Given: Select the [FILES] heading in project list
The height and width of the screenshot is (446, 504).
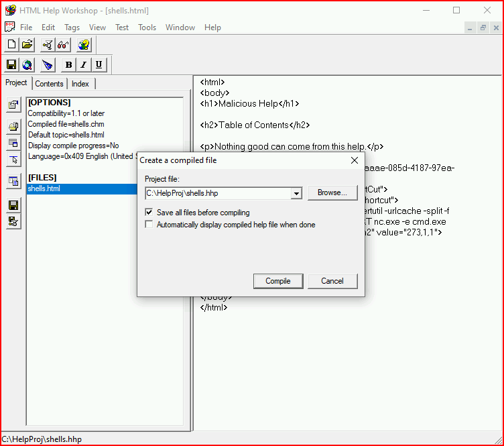Looking at the screenshot, I should [x=42, y=178].
